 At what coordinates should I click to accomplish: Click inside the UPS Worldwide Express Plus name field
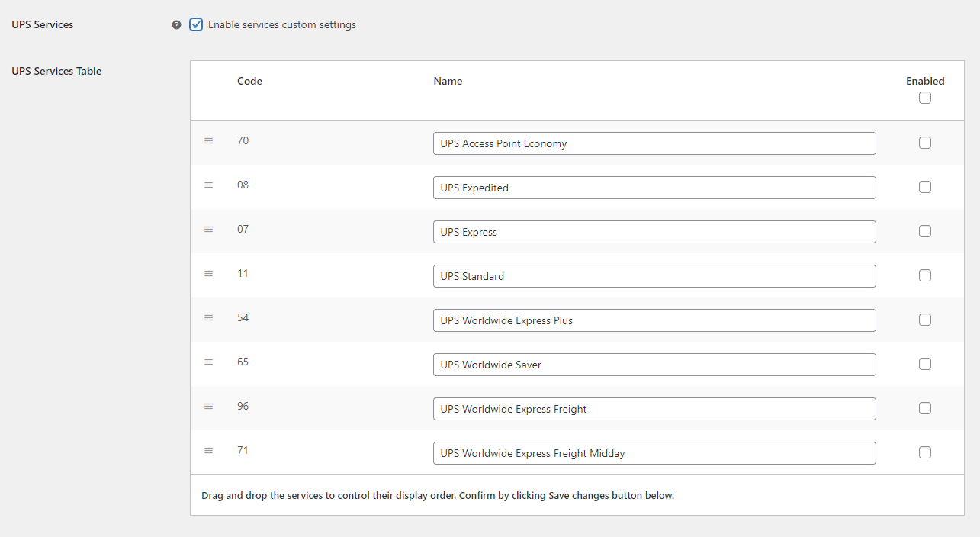[x=654, y=320]
